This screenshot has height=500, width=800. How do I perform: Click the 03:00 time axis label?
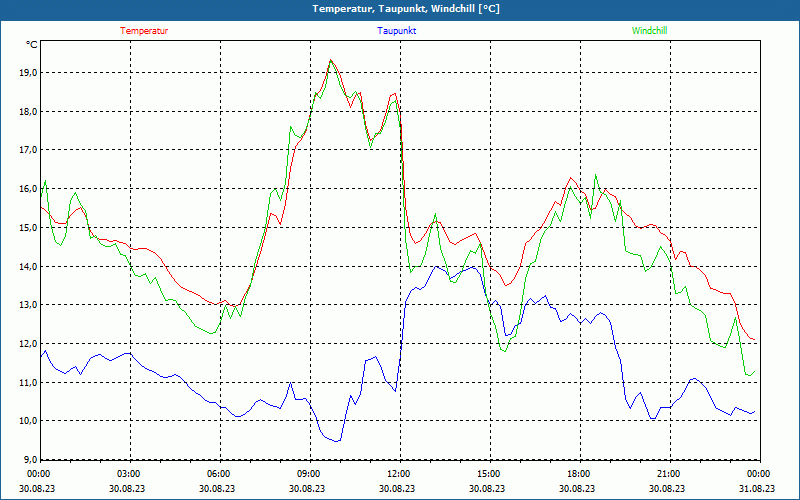click(x=128, y=474)
